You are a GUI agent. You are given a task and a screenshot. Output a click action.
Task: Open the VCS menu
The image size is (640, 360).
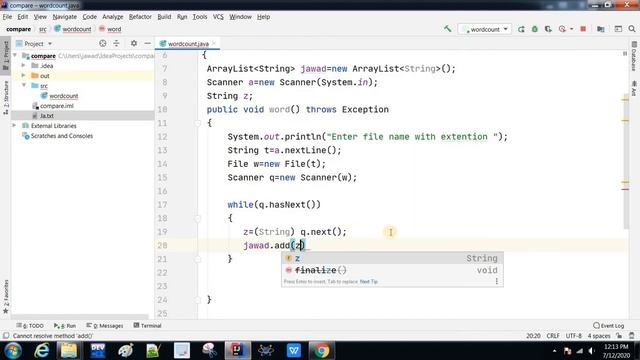[218, 17]
